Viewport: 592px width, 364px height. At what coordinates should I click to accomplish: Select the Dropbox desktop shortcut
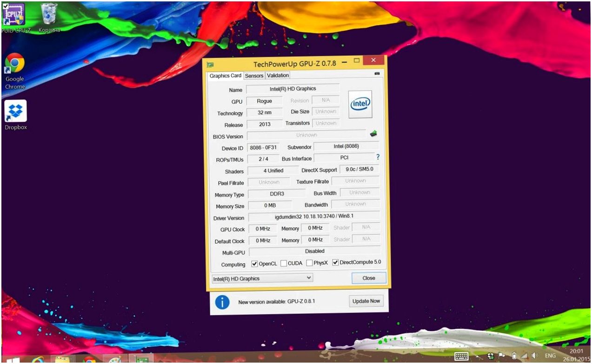pyautogui.click(x=15, y=115)
